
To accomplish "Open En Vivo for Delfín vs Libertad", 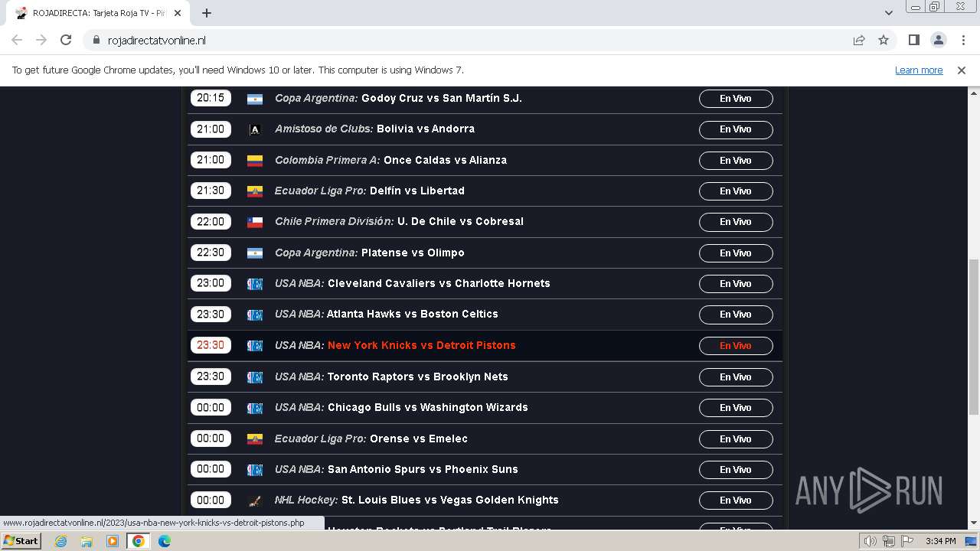I will pyautogui.click(x=736, y=191).
